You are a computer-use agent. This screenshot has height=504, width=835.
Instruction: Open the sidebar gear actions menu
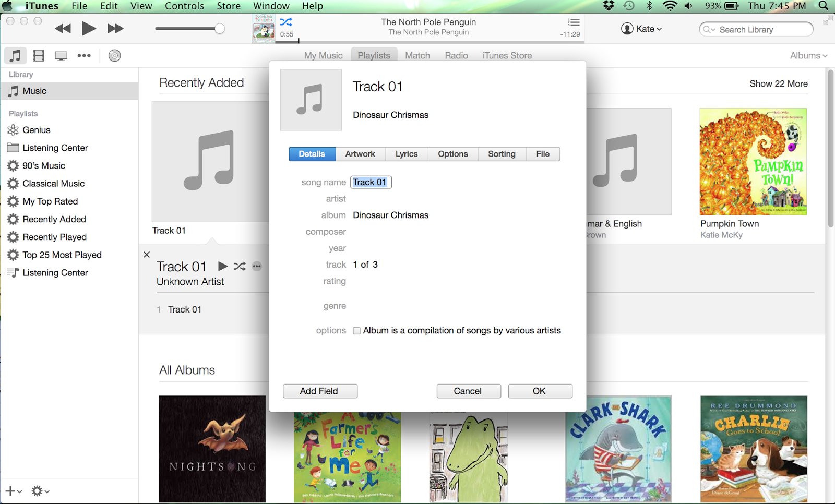[x=40, y=491]
